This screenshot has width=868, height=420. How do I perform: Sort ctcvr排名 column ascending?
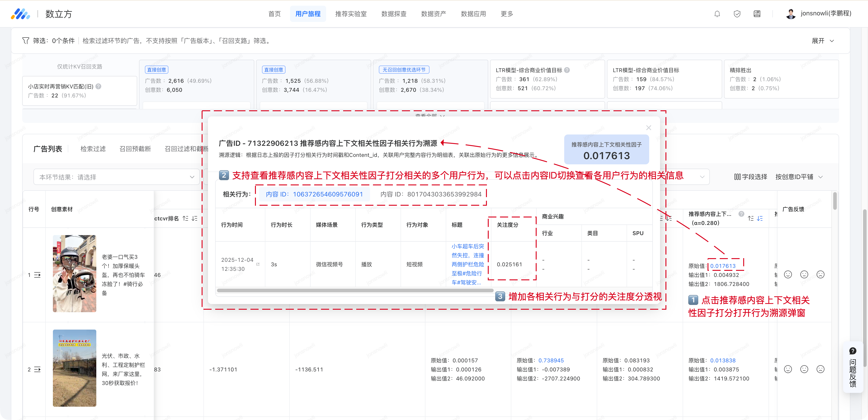pyautogui.click(x=185, y=218)
